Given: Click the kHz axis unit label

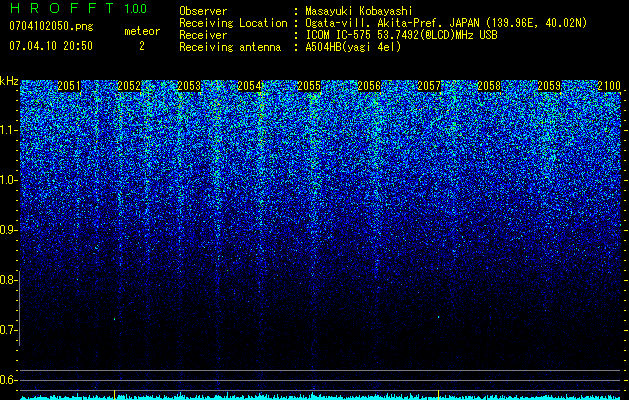Looking at the screenshot, I should click(x=9, y=81).
